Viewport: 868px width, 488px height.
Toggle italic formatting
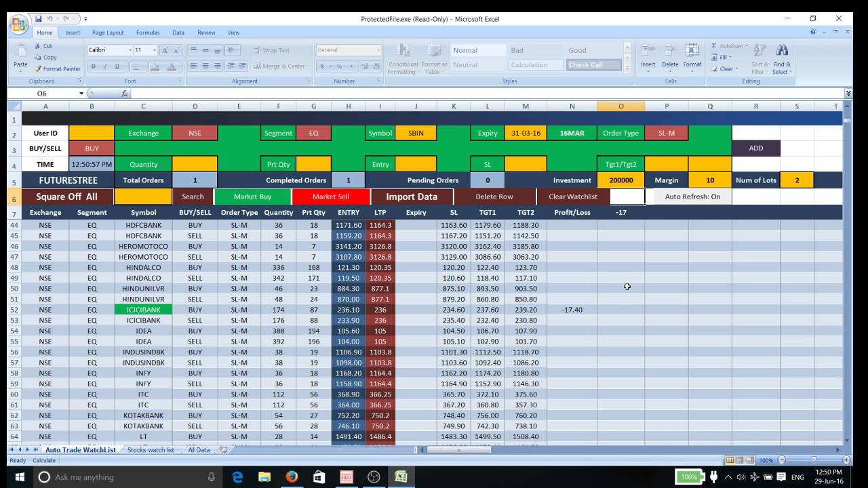[x=105, y=66]
